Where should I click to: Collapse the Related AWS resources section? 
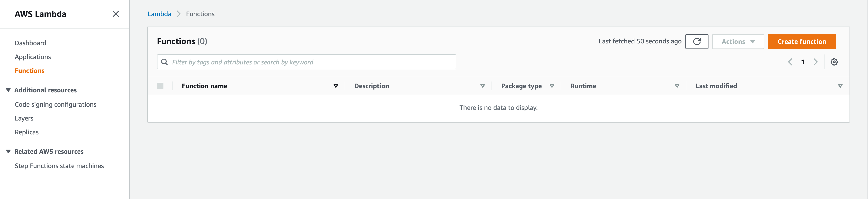8,151
